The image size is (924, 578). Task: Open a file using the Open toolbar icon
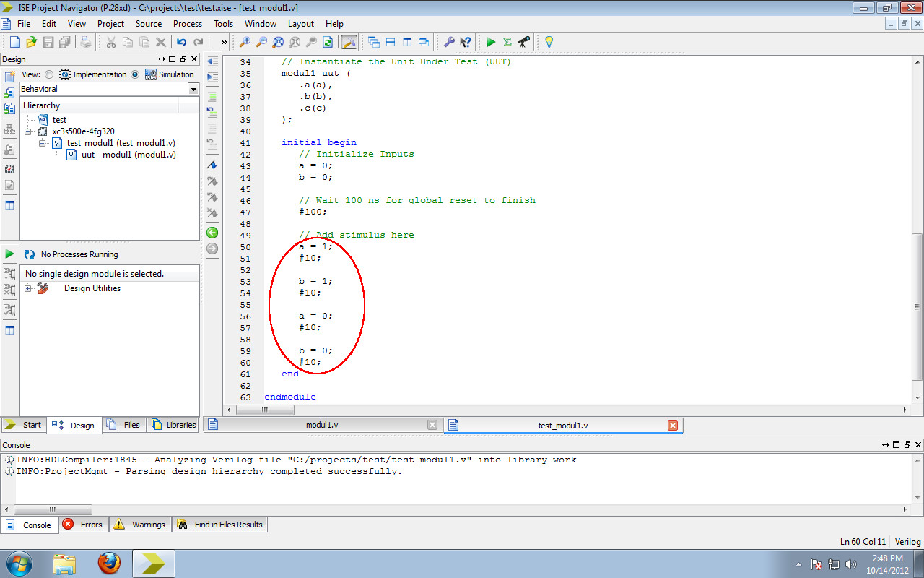(x=31, y=42)
